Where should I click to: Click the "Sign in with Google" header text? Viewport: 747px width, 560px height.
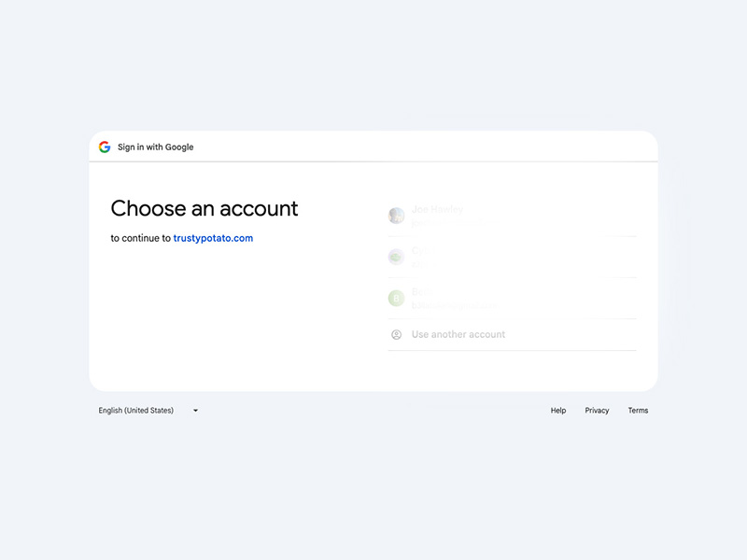(156, 147)
